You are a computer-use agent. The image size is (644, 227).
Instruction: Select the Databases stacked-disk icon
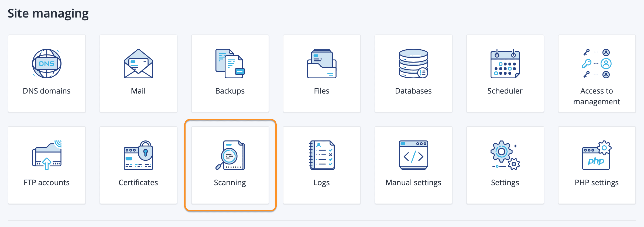(413, 64)
